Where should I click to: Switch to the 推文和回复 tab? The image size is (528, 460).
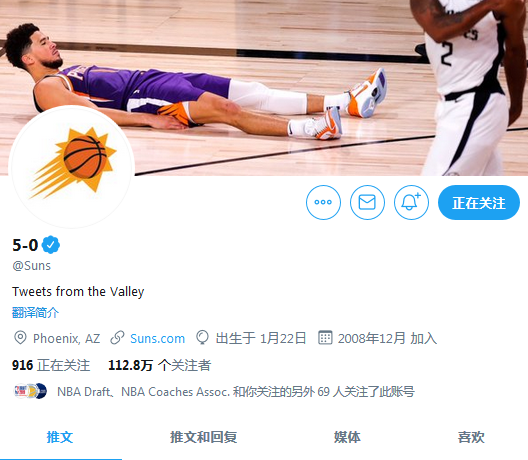pos(203,437)
